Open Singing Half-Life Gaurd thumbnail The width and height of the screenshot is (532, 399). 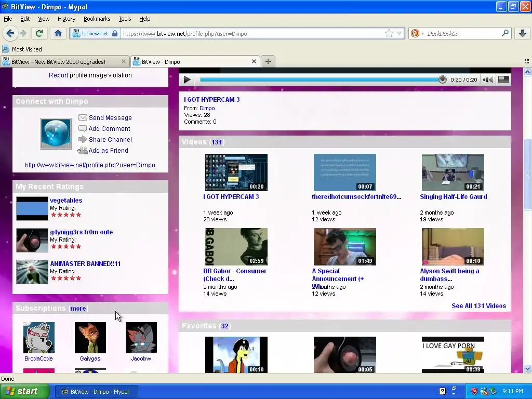453,172
